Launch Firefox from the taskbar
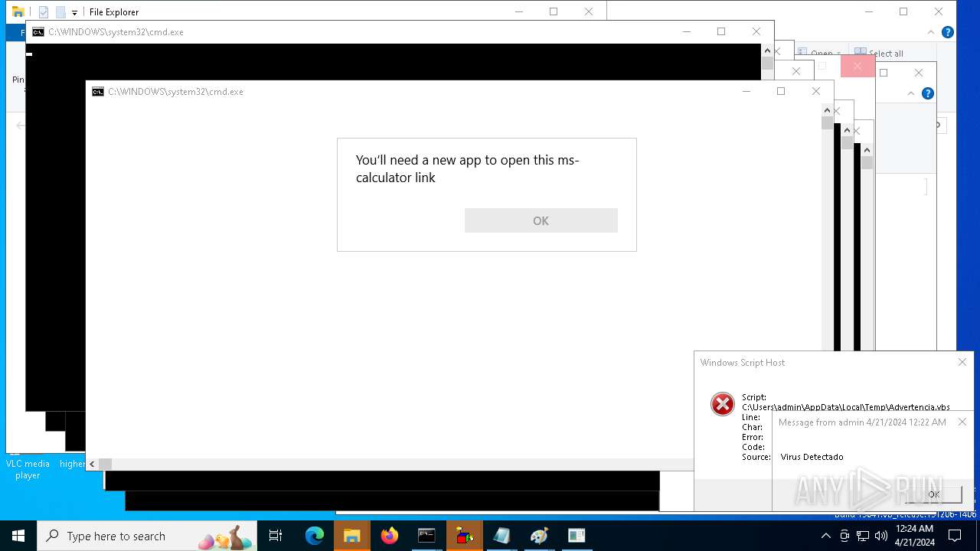This screenshot has height=551, width=980. pos(389,536)
